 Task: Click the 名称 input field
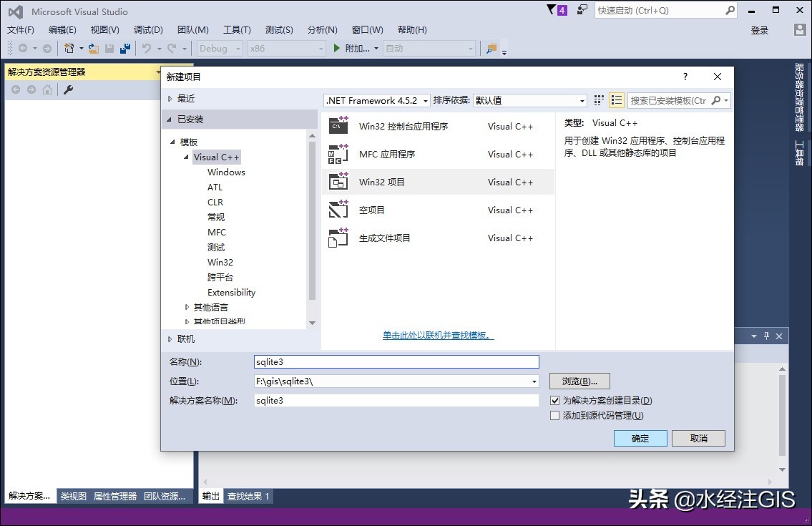(396, 361)
